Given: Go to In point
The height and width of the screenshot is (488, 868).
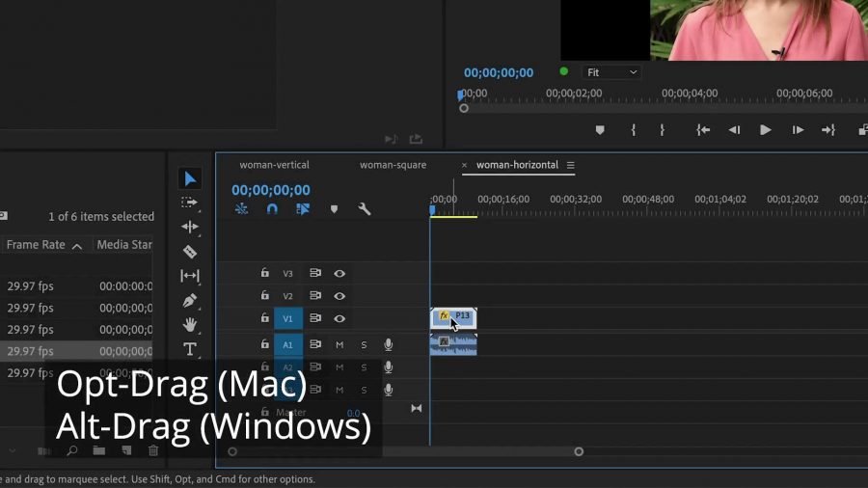Looking at the screenshot, I should click(703, 130).
